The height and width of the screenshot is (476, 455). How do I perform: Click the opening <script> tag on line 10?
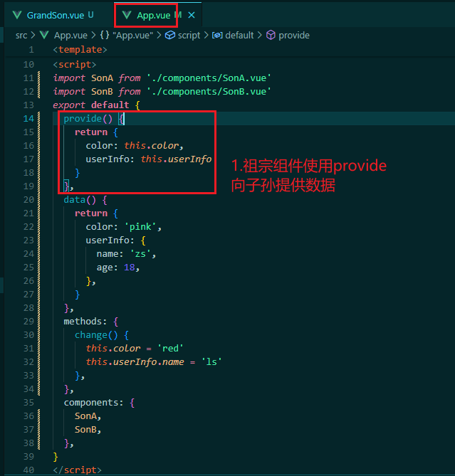pyautogui.click(x=75, y=65)
